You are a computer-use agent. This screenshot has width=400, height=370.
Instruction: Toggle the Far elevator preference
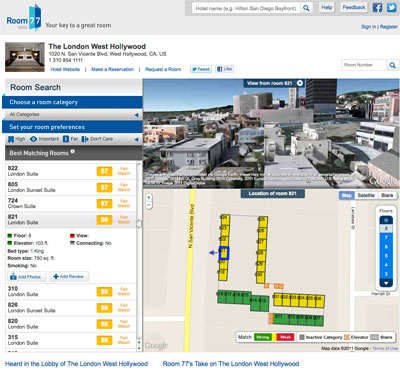point(70,139)
